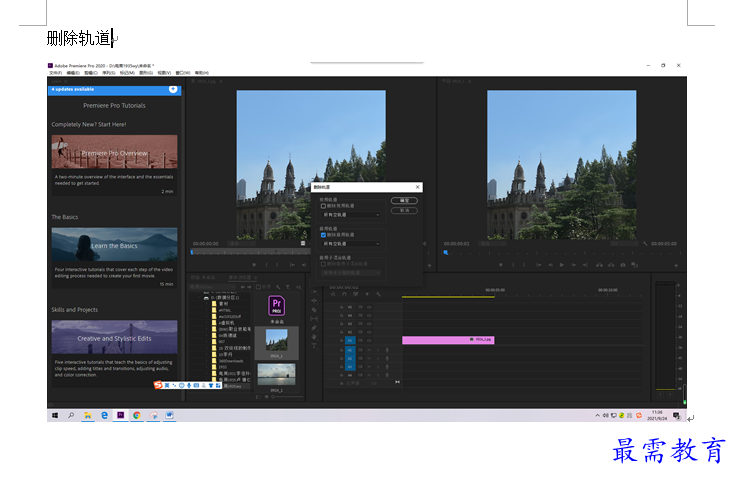
Task: Toggle timeline Snap magnet icon
Action: [344, 294]
